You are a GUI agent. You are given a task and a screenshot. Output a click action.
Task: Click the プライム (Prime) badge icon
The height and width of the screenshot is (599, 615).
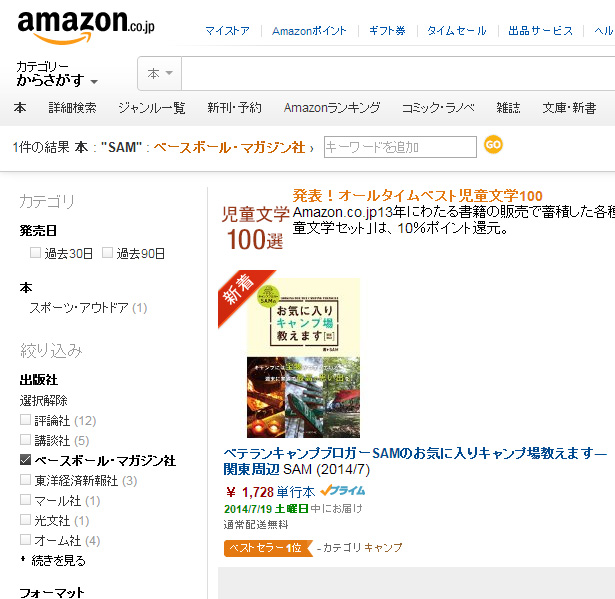pyautogui.click(x=342, y=491)
